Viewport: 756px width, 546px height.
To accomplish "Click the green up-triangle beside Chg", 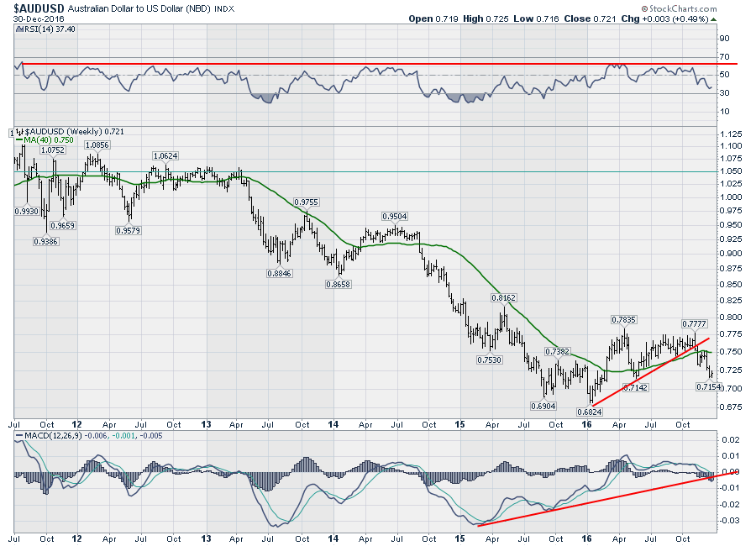I will click(x=714, y=18).
